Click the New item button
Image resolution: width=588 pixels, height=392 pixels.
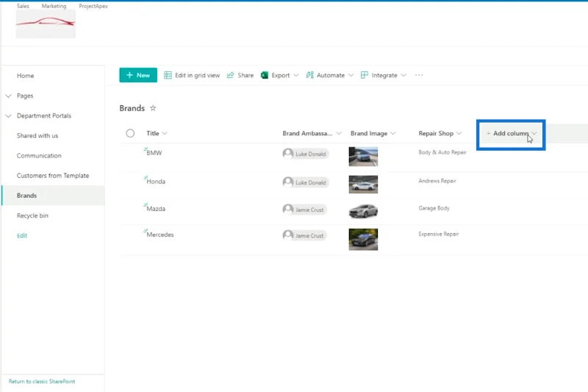click(x=138, y=75)
